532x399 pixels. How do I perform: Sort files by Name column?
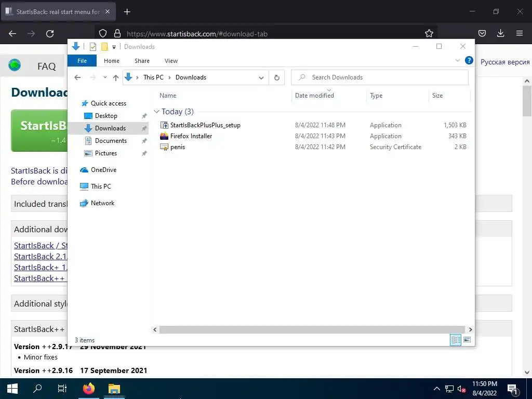(168, 96)
